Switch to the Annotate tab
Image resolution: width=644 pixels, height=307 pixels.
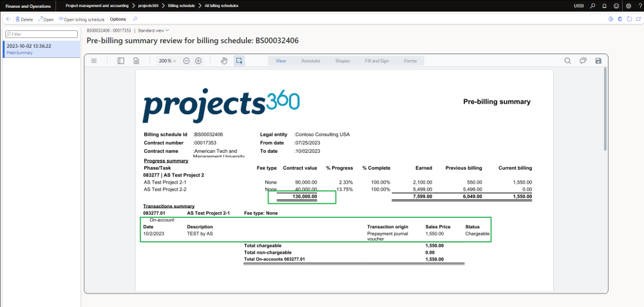[x=310, y=61]
